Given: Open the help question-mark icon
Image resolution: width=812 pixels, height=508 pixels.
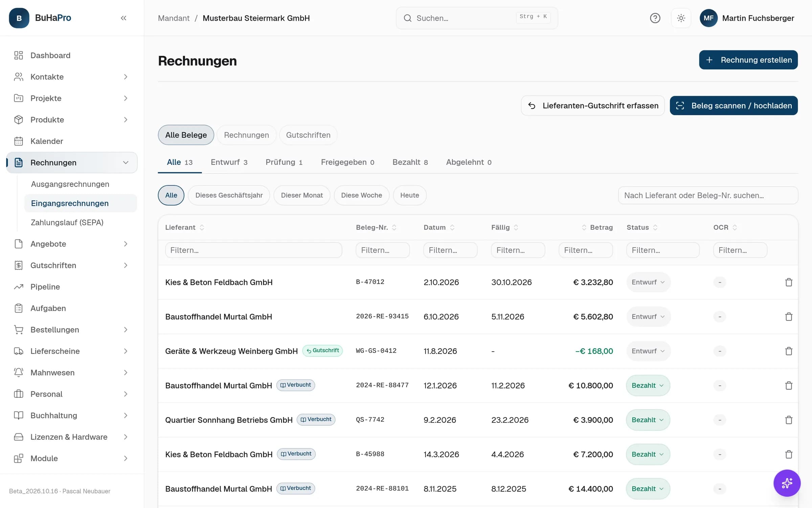Looking at the screenshot, I should point(655,18).
